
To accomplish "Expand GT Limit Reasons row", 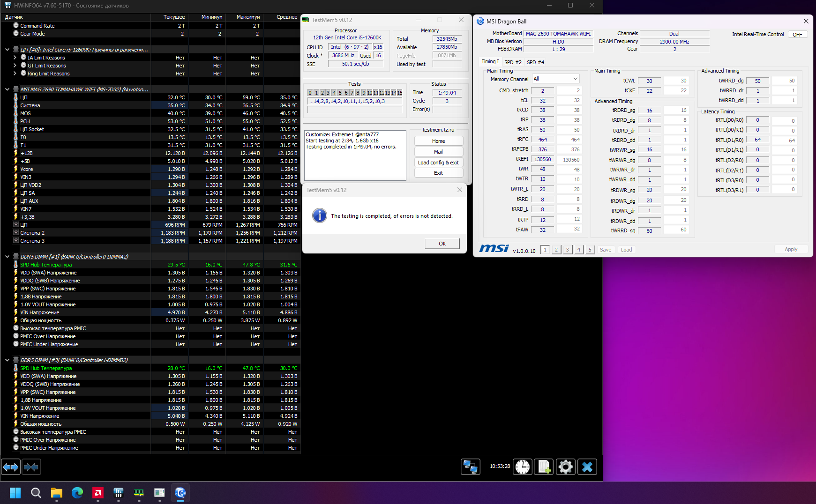I will (x=15, y=66).
